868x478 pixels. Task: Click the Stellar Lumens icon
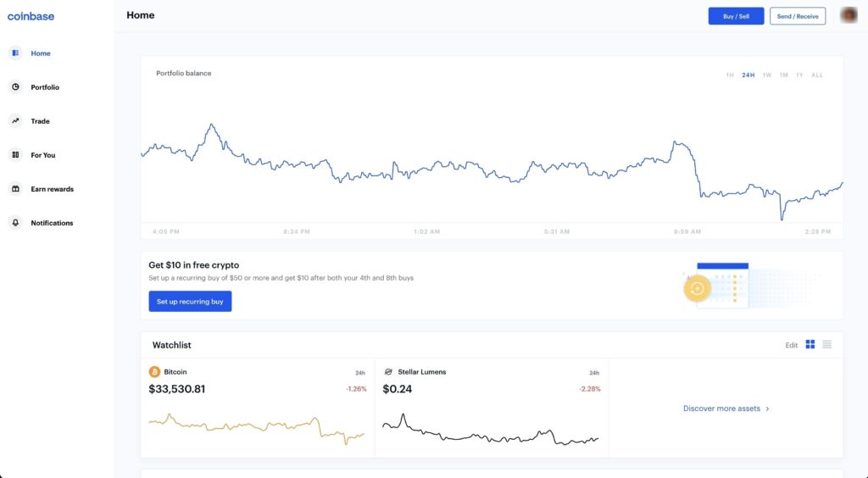388,372
